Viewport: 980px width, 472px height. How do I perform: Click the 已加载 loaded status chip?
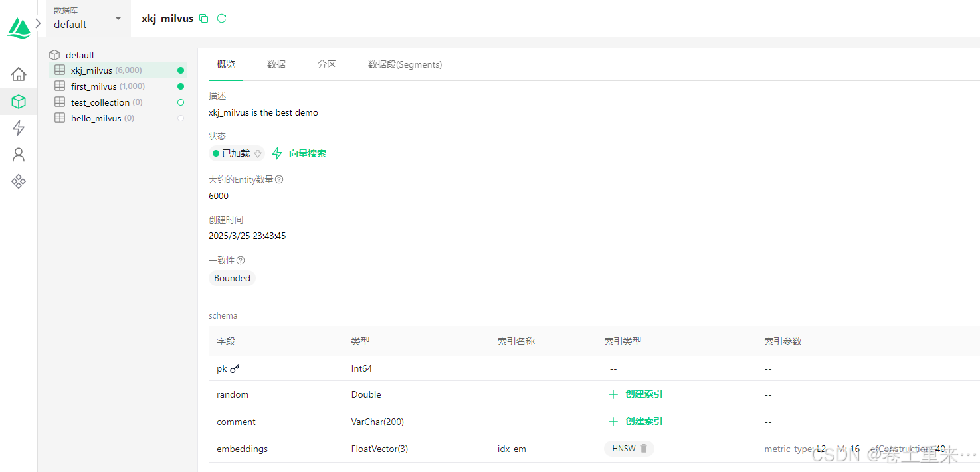click(237, 153)
